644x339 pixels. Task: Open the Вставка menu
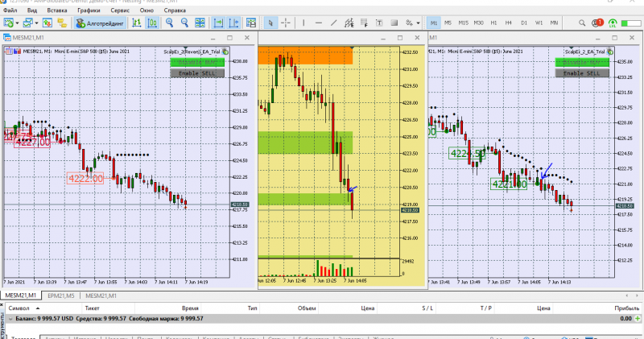point(57,10)
